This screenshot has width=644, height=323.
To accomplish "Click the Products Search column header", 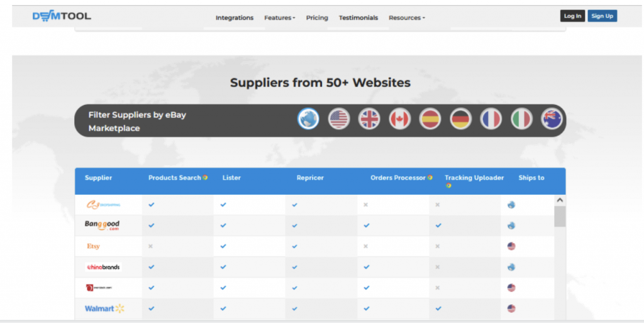I will (175, 178).
